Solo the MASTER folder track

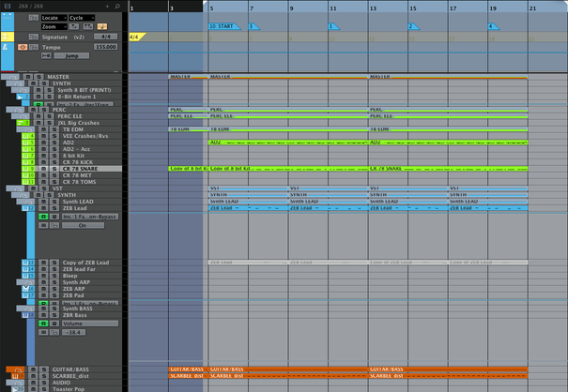click(38, 77)
